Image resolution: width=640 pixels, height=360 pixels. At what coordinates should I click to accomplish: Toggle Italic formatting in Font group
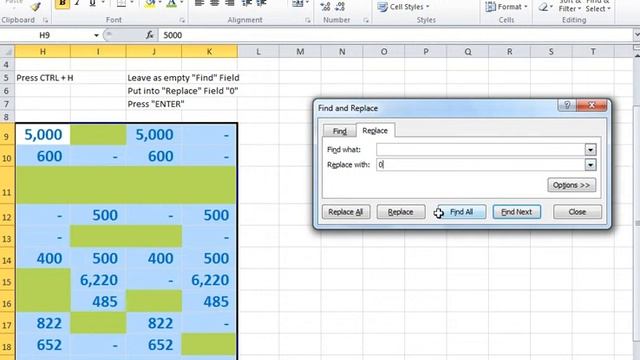(77, 4)
